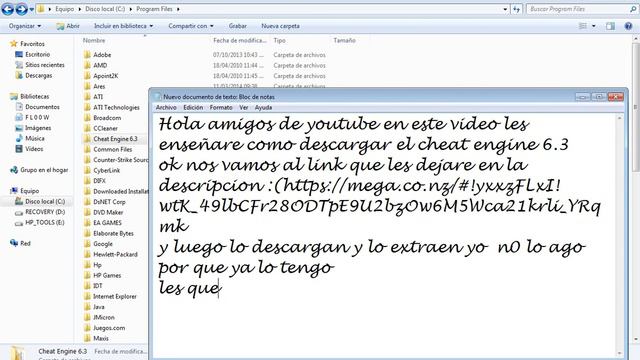The image size is (640, 360).
Task: Select the AMD folder
Action: [100, 65]
